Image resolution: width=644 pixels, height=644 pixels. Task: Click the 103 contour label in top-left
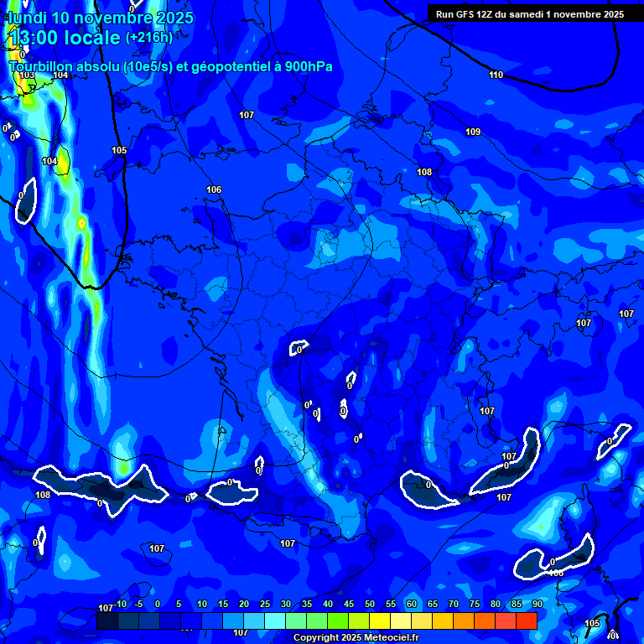(27, 75)
